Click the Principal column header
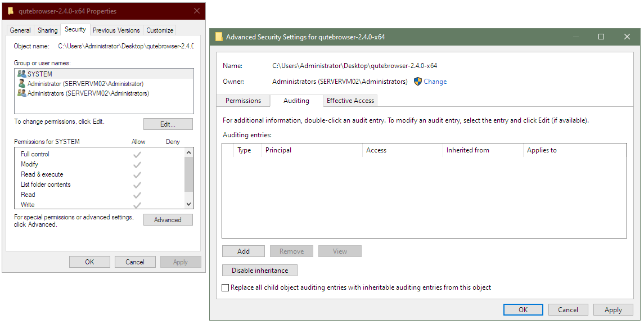 312,150
